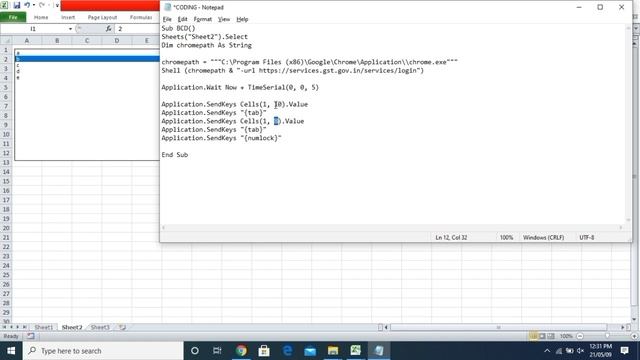Click Excel zoom slider handle
The height and width of the screenshot is (360, 640).
[607, 336]
